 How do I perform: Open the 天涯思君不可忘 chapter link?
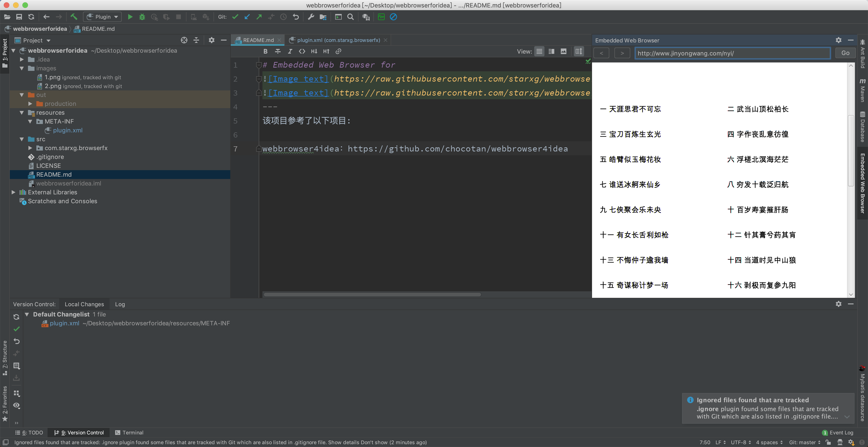tap(630, 109)
